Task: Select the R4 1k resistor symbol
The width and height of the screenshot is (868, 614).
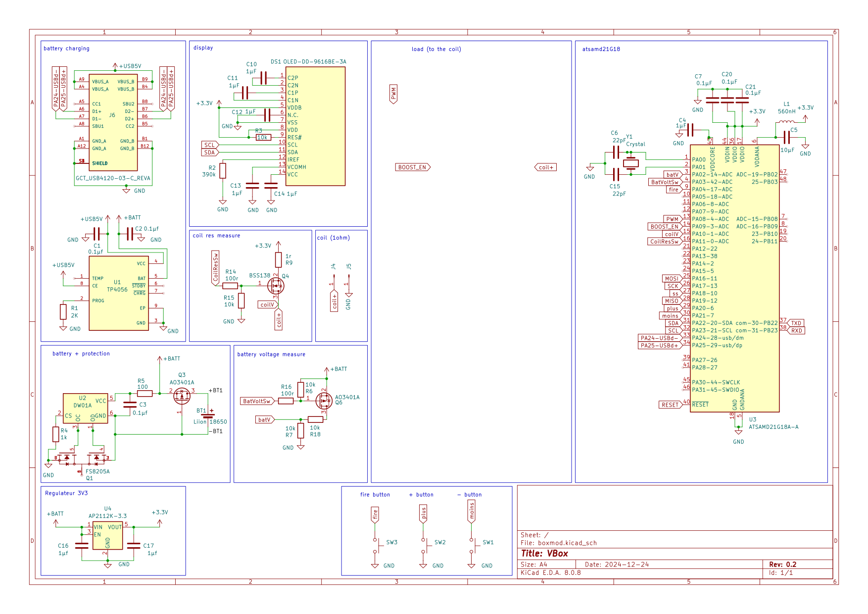Action: (56, 434)
